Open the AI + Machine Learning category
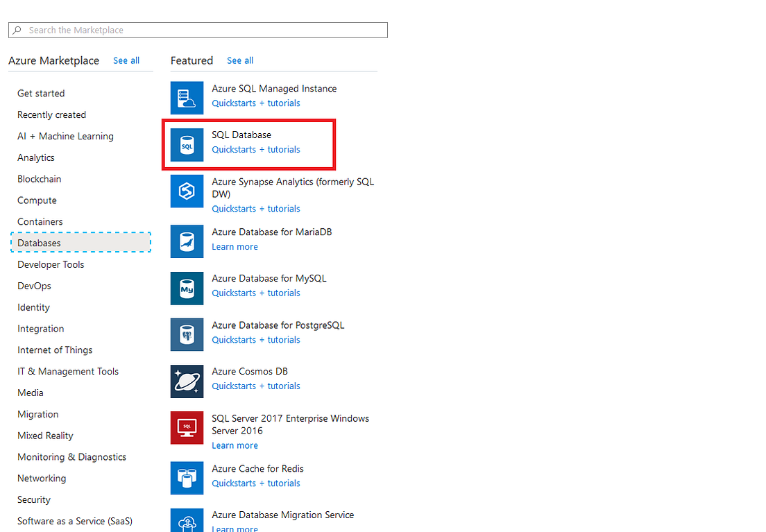 pos(65,136)
